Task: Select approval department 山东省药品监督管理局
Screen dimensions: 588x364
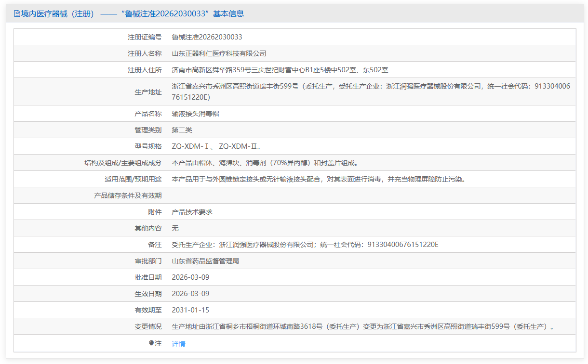Action: (x=206, y=261)
